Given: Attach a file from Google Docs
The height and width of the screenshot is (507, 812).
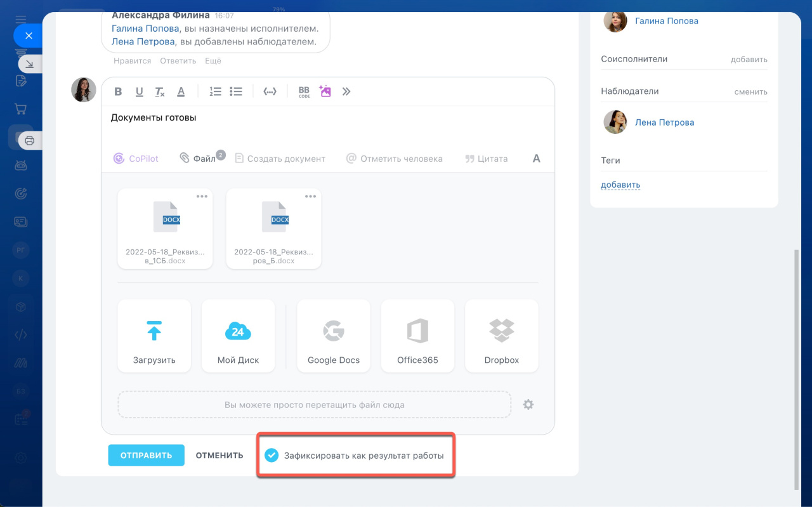Looking at the screenshot, I should tap(334, 336).
